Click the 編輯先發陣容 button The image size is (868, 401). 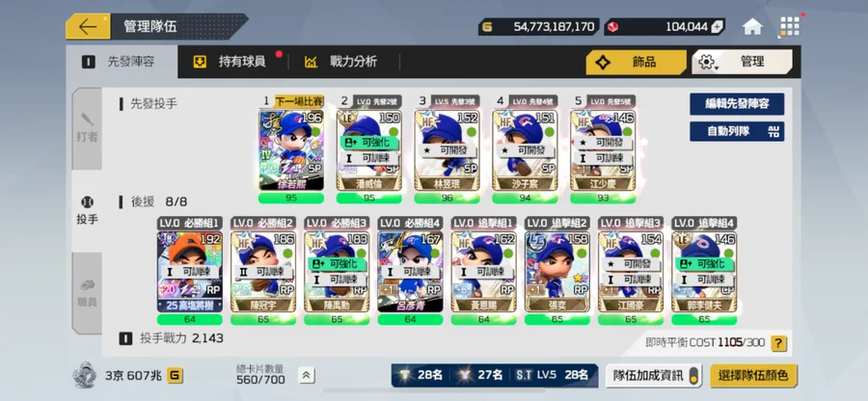point(737,104)
